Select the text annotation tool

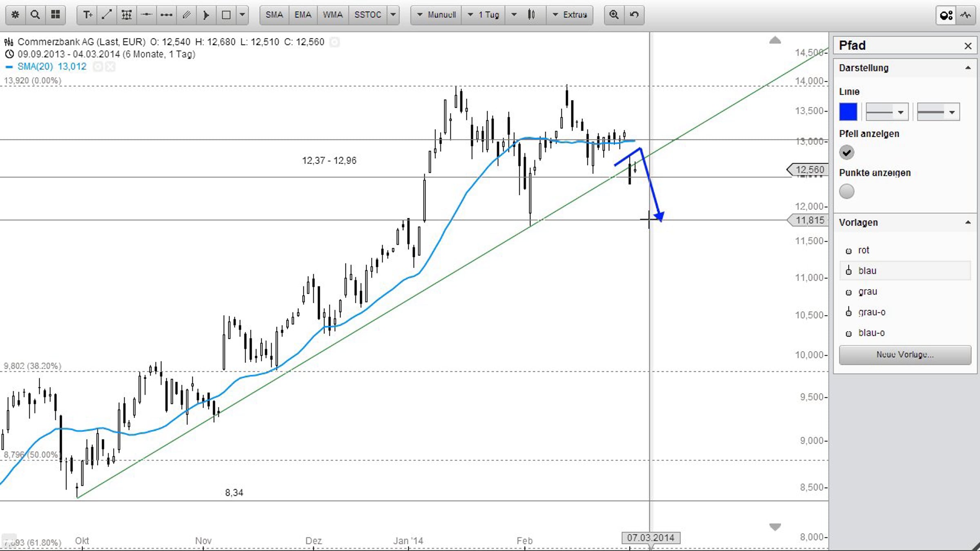[87, 15]
